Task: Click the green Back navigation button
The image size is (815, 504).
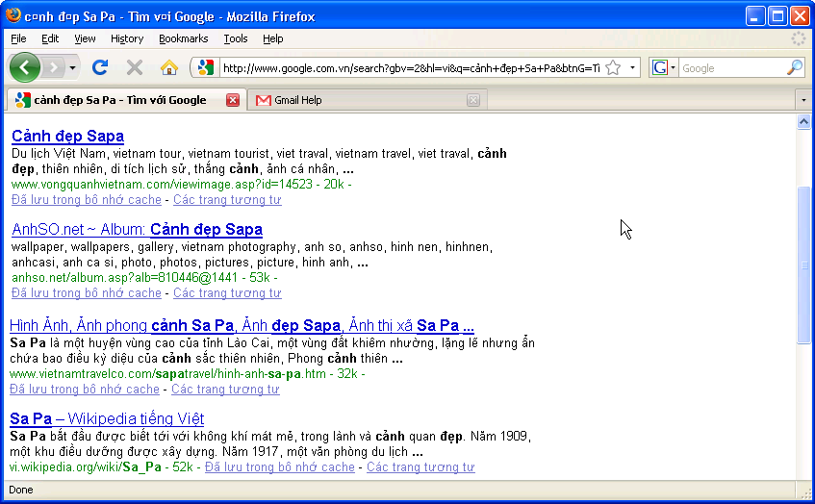Action: point(24,67)
